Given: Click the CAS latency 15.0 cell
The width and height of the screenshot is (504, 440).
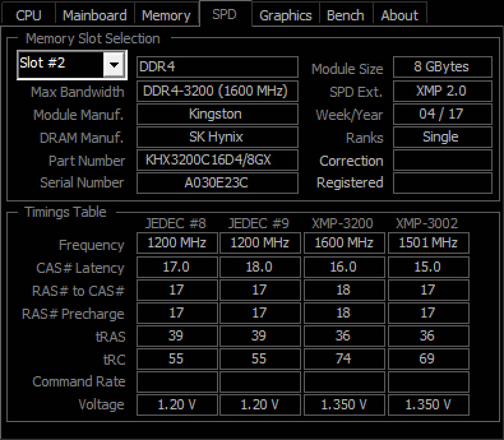Looking at the screenshot, I should click(429, 267).
